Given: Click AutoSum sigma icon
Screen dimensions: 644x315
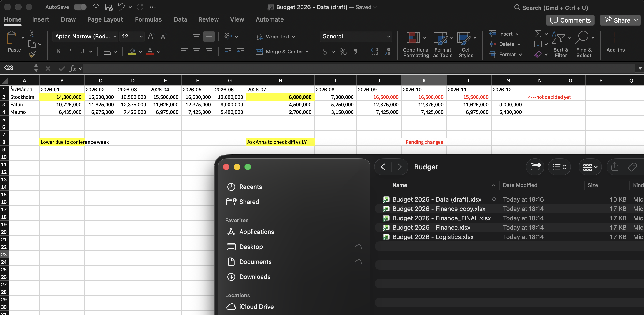Looking at the screenshot, I should click(538, 34).
